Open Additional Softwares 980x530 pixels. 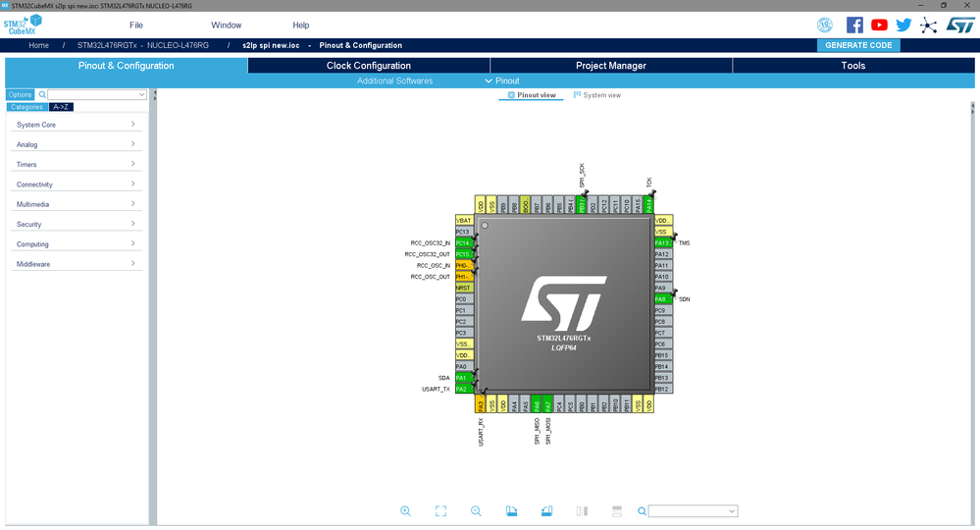(394, 80)
